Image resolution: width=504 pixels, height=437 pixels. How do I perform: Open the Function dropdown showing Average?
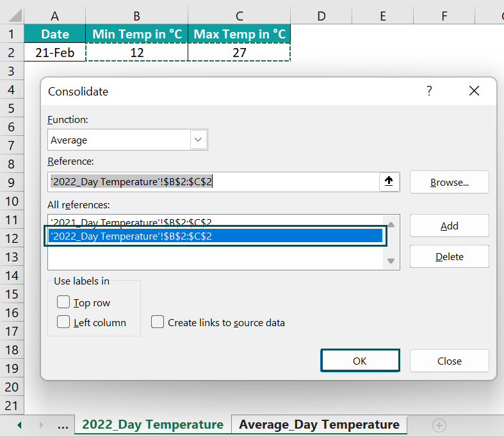click(199, 140)
